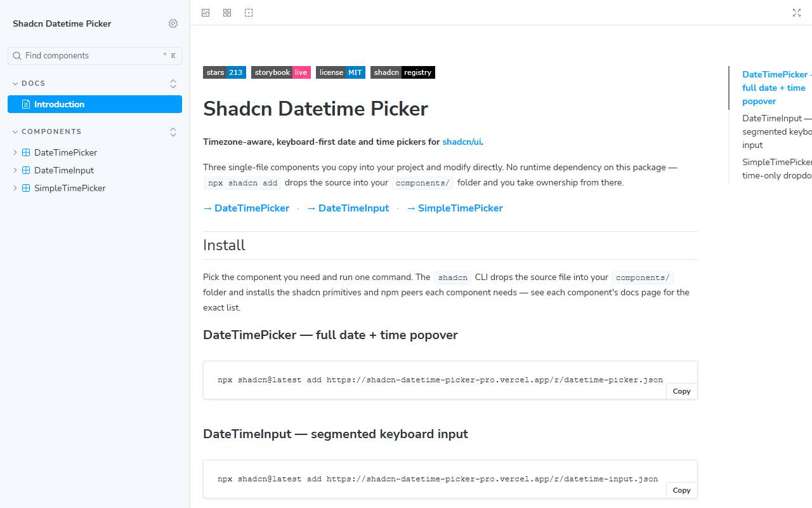
Task: Click the SimpleTimePicker component icon
Action: click(x=26, y=188)
